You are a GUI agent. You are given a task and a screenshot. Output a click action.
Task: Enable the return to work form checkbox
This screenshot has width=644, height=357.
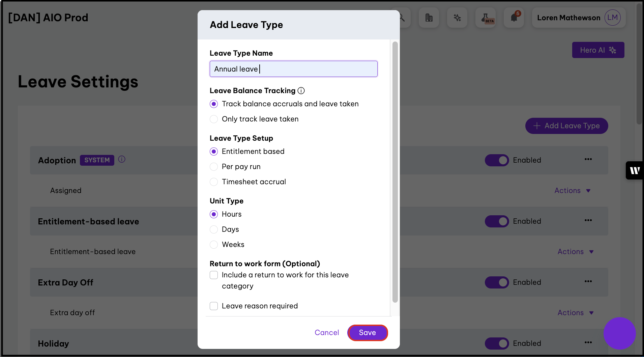point(214,275)
